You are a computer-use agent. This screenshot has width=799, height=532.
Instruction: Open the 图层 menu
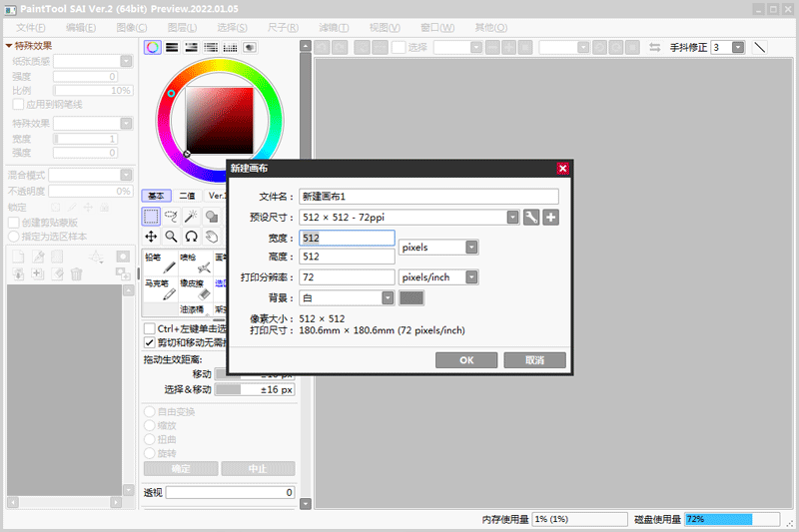pyautogui.click(x=182, y=28)
